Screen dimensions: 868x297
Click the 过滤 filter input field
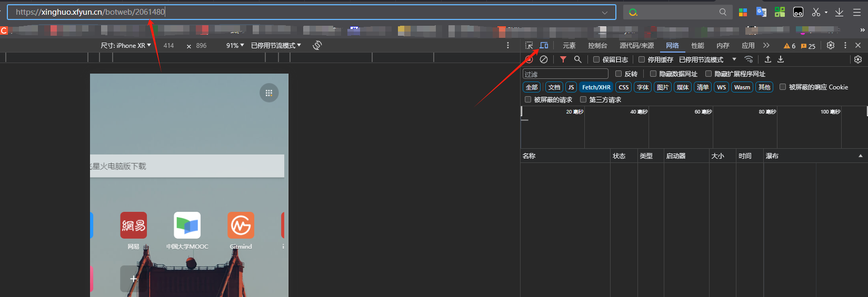[x=565, y=74]
